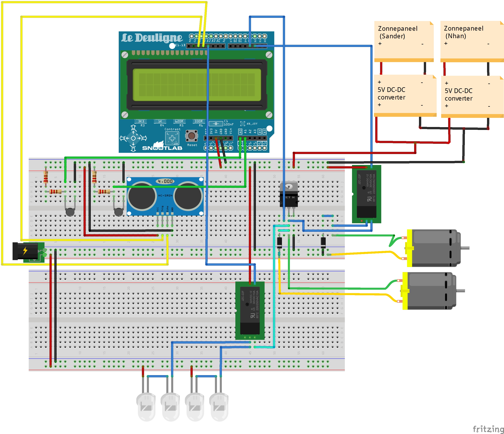This screenshot has height=434, width=504.
Task: Click the 620R resistor label R5
Action: point(179,121)
